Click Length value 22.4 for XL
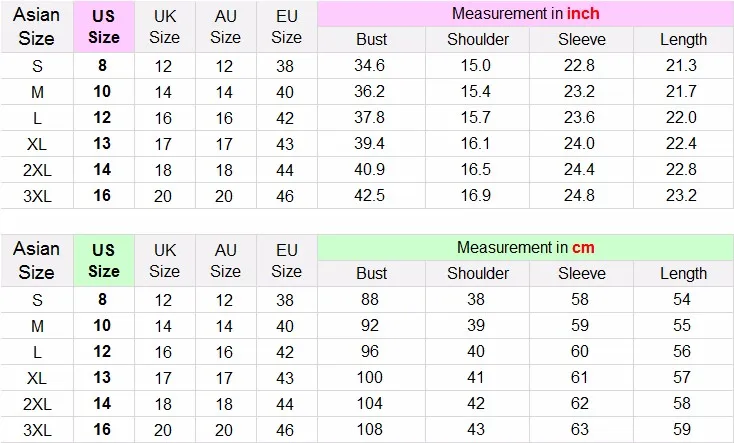The width and height of the screenshot is (734, 443). pos(681,143)
